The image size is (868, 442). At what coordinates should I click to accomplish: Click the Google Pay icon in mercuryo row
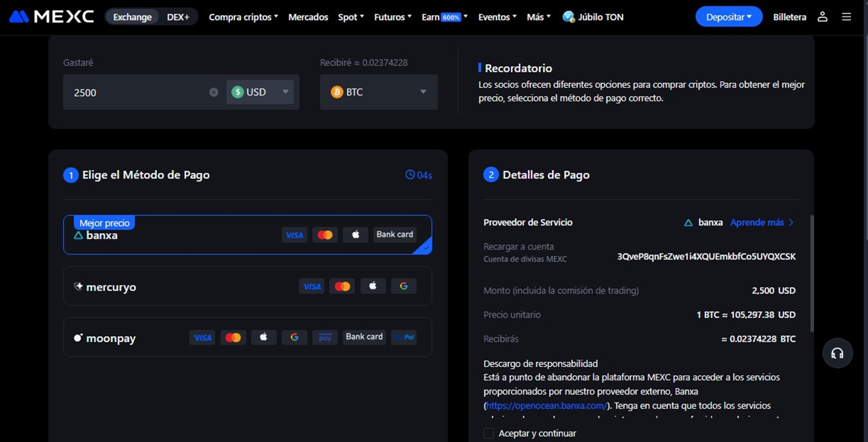(403, 286)
